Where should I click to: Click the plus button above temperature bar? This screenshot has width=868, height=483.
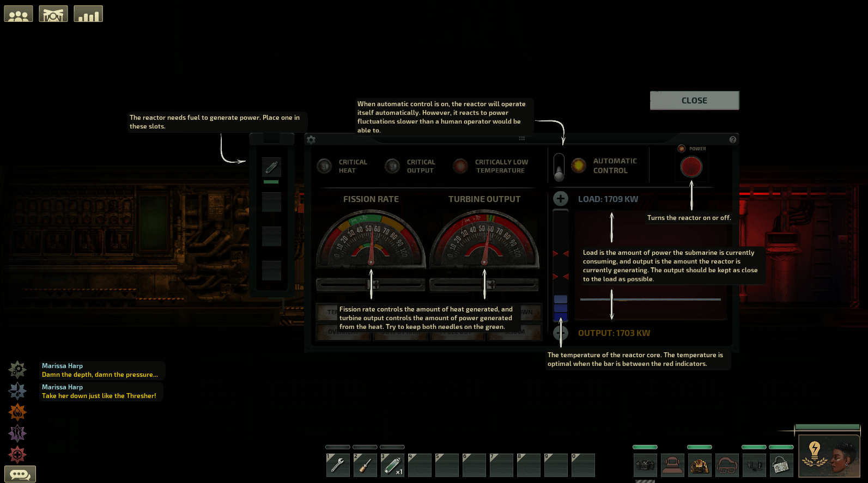tap(561, 199)
